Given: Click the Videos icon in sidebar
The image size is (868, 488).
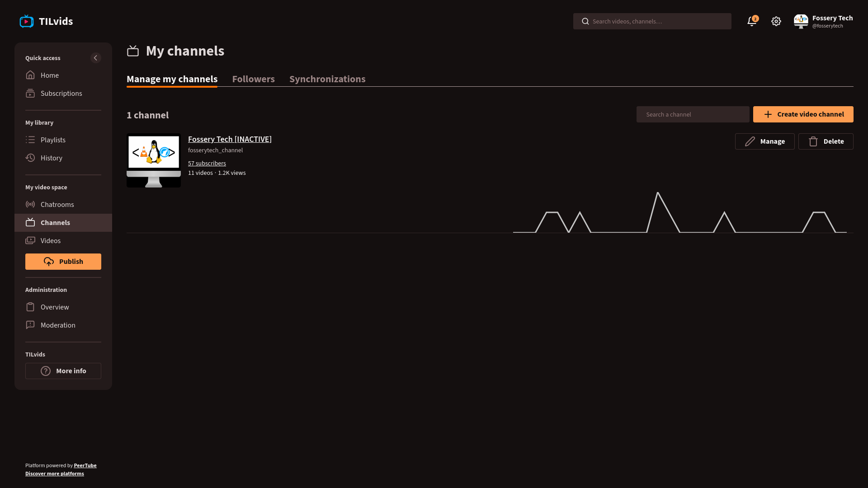Looking at the screenshot, I should coord(30,240).
